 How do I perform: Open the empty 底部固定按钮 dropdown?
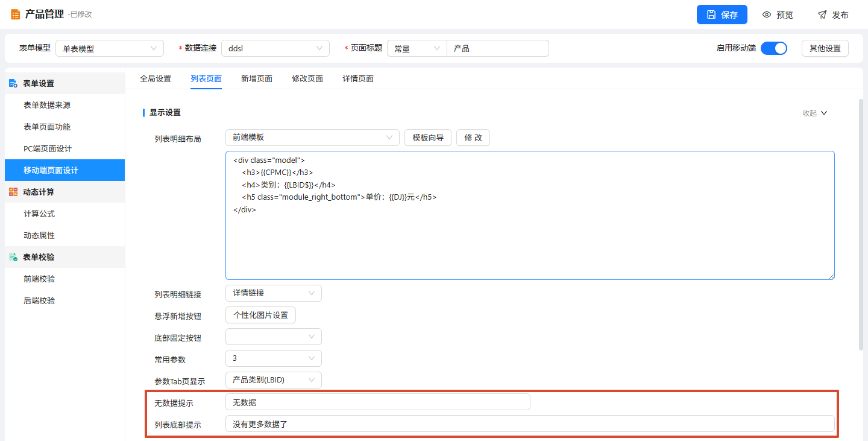coord(274,337)
